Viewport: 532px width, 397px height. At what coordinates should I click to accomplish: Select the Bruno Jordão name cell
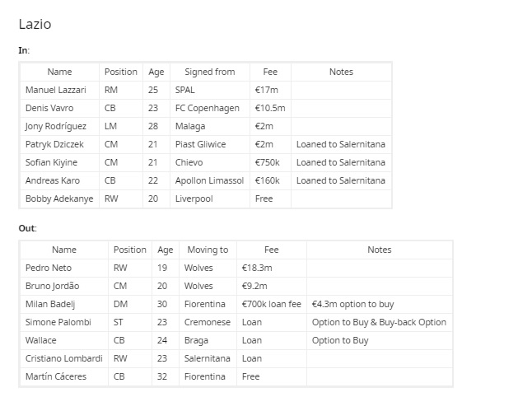click(x=64, y=286)
